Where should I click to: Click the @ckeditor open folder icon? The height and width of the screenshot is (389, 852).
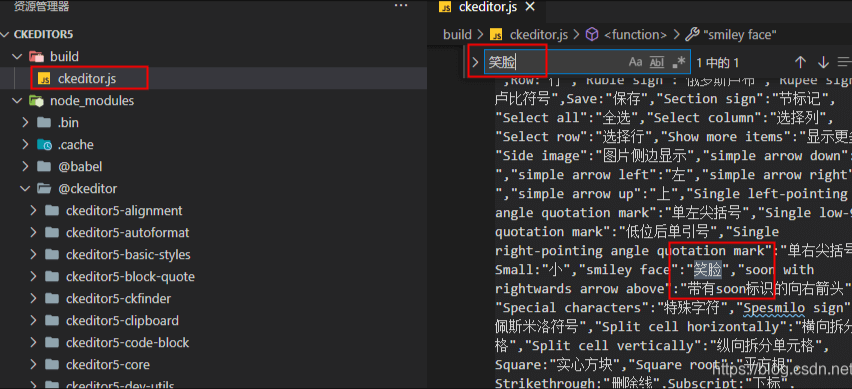(x=44, y=189)
